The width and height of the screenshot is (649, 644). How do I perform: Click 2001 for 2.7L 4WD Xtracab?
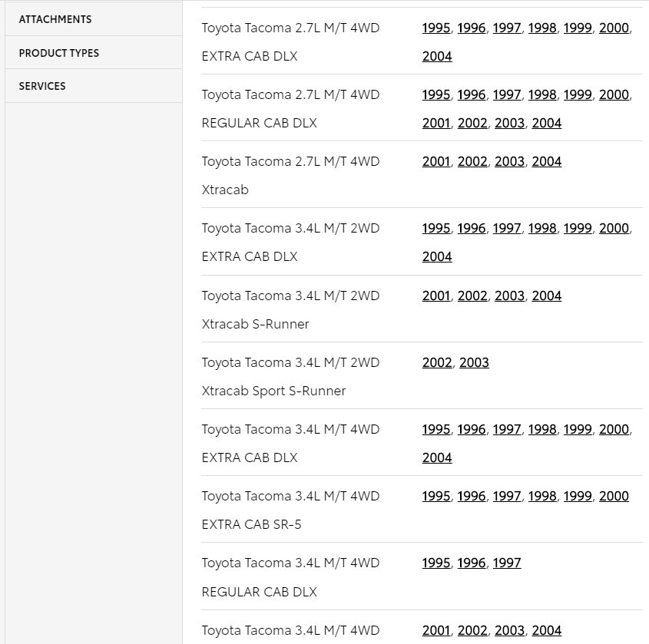click(x=435, y=161)
